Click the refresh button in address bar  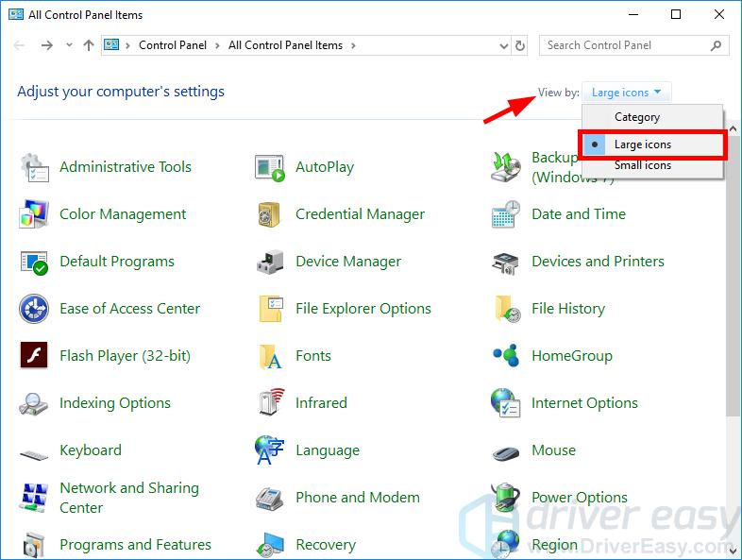point(520,45)
